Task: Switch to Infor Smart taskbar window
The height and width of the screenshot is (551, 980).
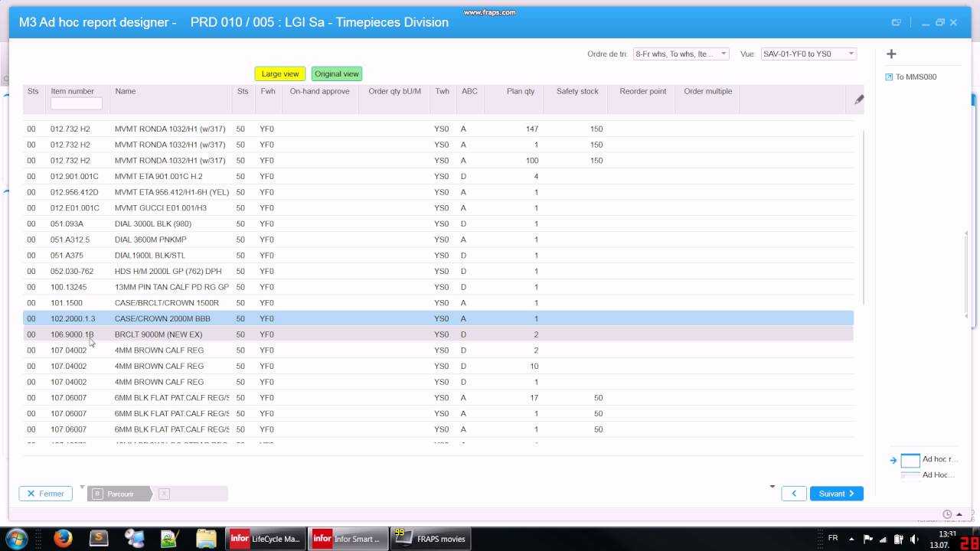Action: [348, 539]
